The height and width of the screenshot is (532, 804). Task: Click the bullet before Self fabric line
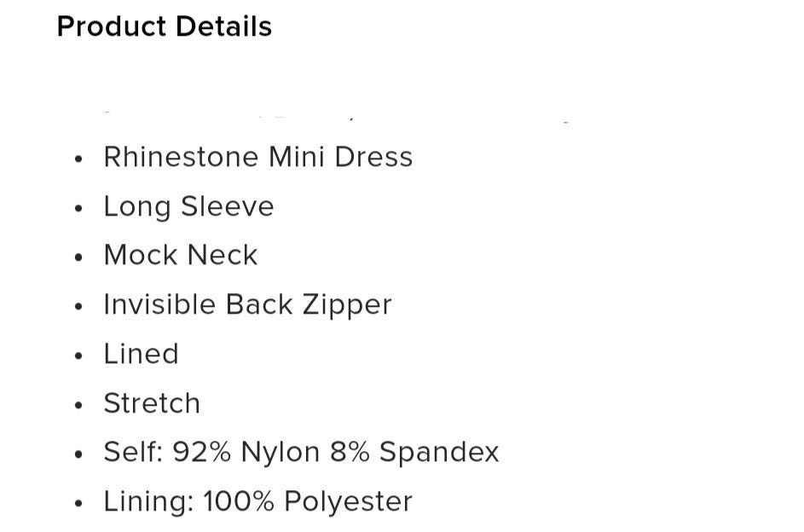(x=78, y=454)
